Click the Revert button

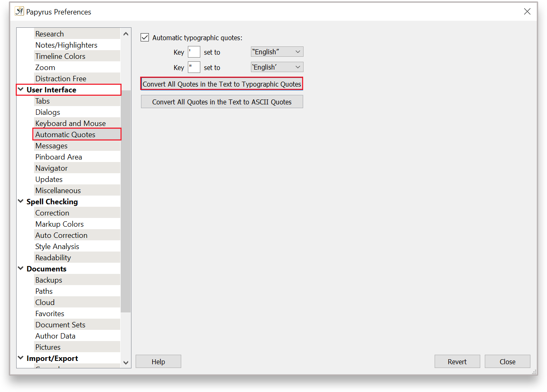(x=457, y=361)
